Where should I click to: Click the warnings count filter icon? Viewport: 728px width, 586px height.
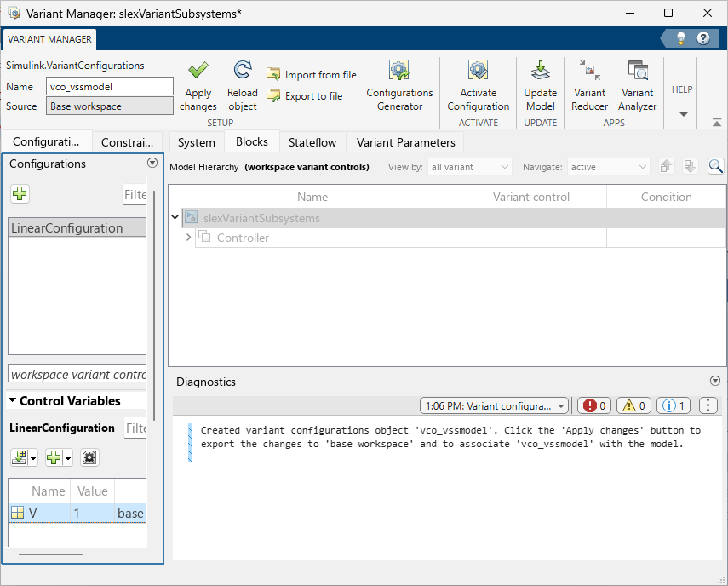[x=633, y=405]
